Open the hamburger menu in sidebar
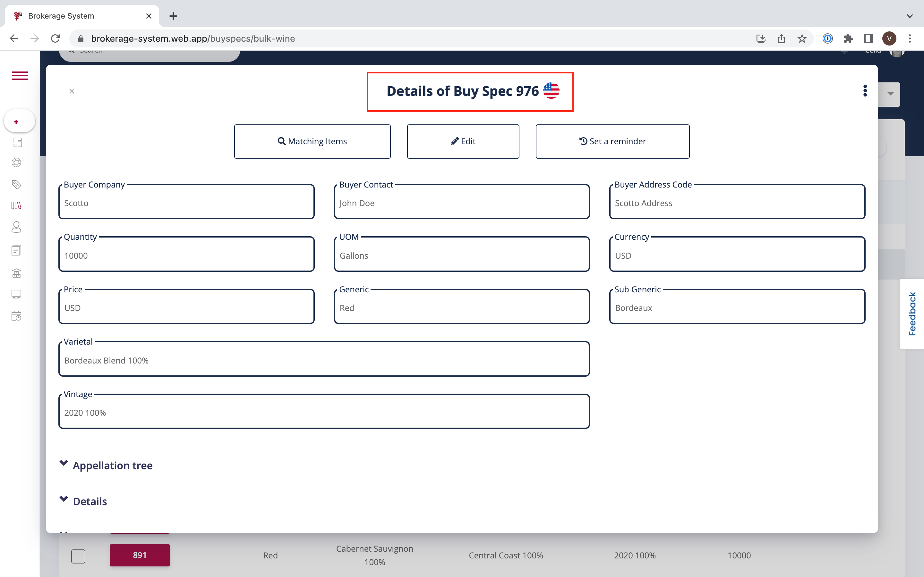Viewport: 924px width, 577px height. coord(20,76)
